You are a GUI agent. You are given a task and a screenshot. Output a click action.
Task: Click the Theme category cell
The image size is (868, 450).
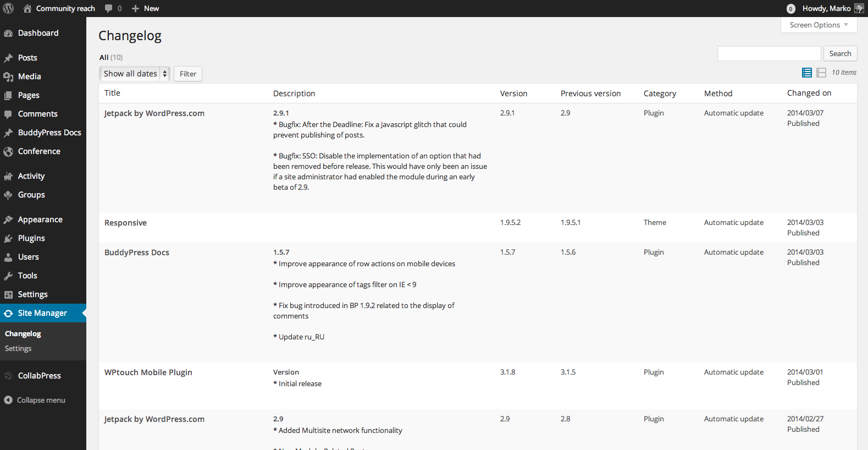click(655, 222)
